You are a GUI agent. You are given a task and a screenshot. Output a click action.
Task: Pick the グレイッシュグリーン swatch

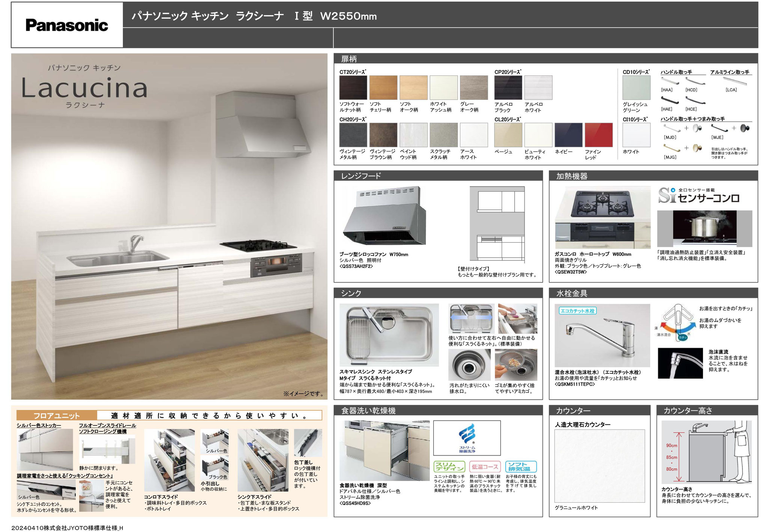[636, 87]
